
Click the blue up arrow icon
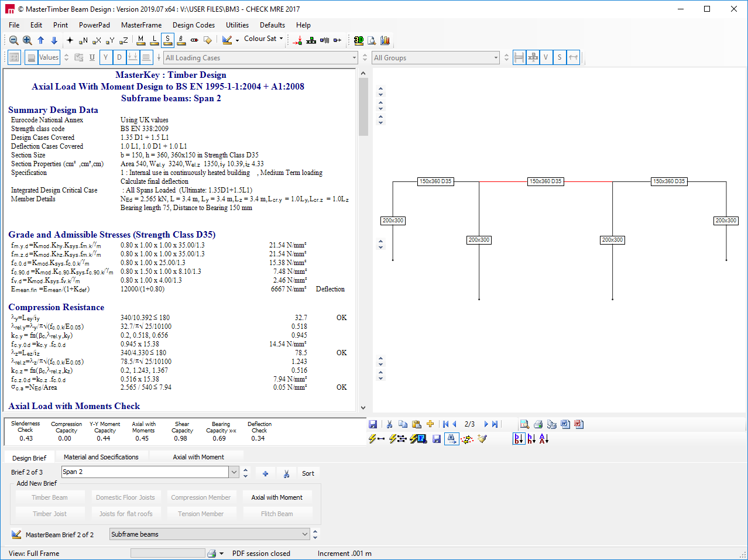point(41,40)
